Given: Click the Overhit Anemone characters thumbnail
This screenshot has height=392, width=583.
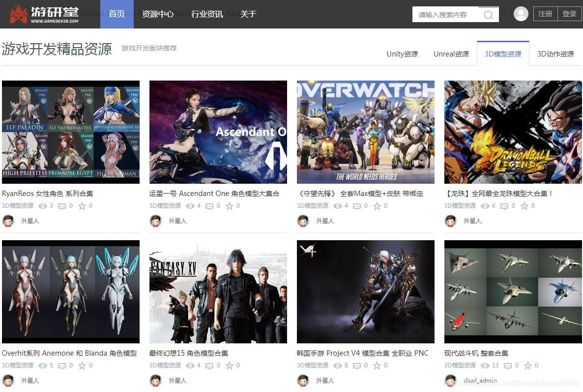Looking at the screenshot, I should click(71, 292).
